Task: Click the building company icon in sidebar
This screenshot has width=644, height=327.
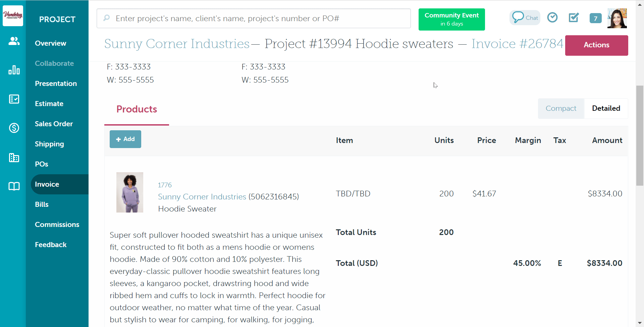Action: point(14,157)
